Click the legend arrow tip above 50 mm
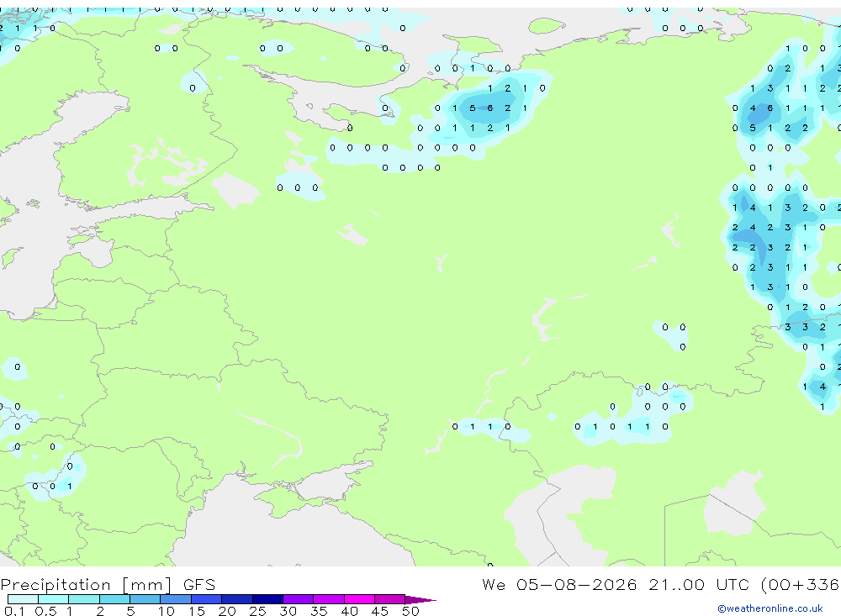Screen dimensions: 841x616 tap(420, 599)
